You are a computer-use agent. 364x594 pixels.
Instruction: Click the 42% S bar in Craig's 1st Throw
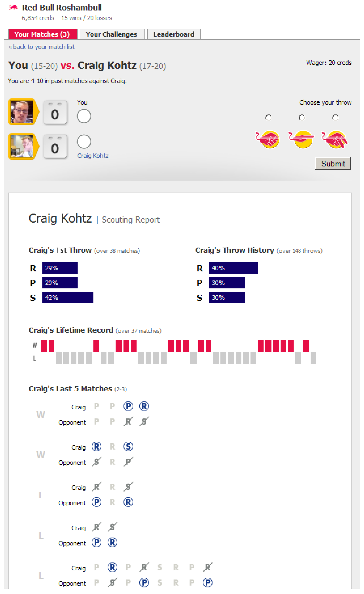click(68, 298)
